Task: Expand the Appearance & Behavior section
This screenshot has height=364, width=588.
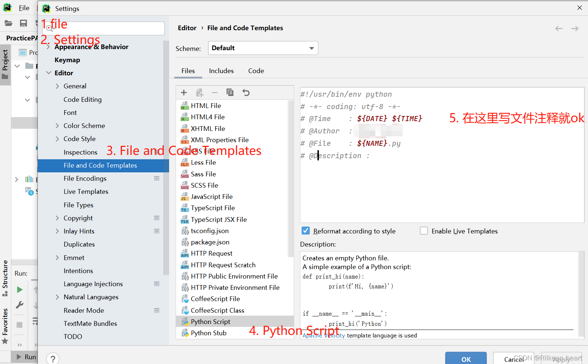Action: pos(48,47)
